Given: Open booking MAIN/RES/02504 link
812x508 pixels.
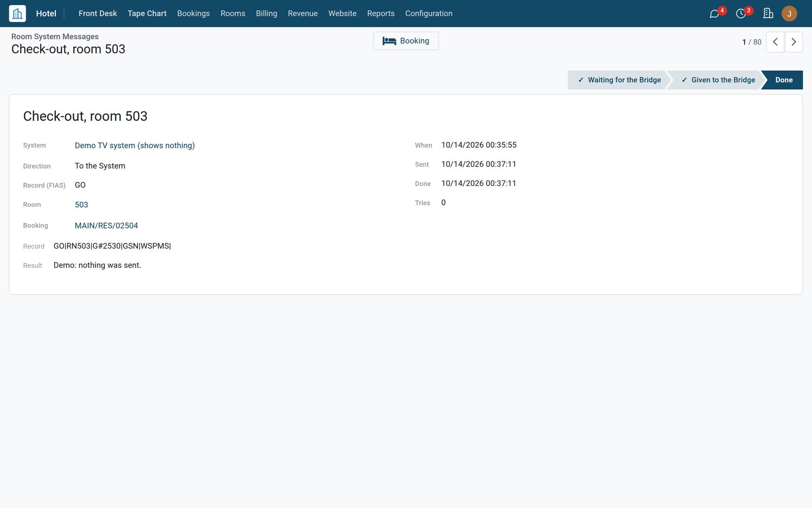Looking at the screenshot, I should [106, 226].
